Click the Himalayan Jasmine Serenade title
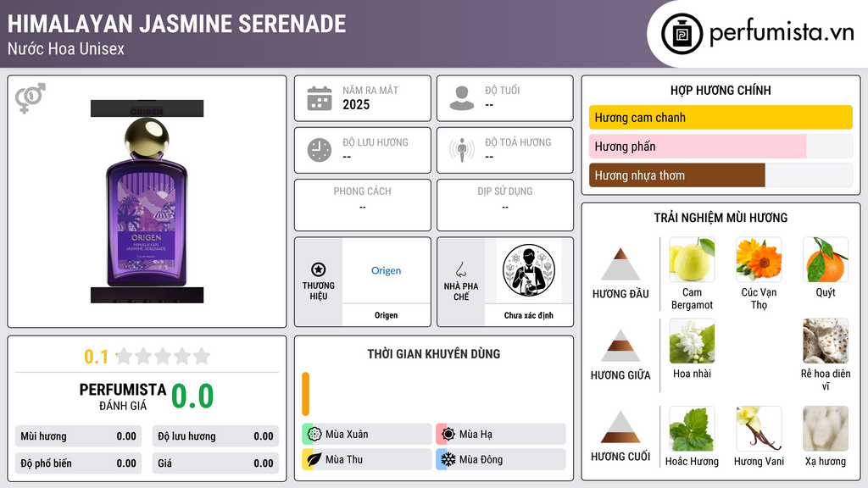868x488 pixels. pos(176,24)
